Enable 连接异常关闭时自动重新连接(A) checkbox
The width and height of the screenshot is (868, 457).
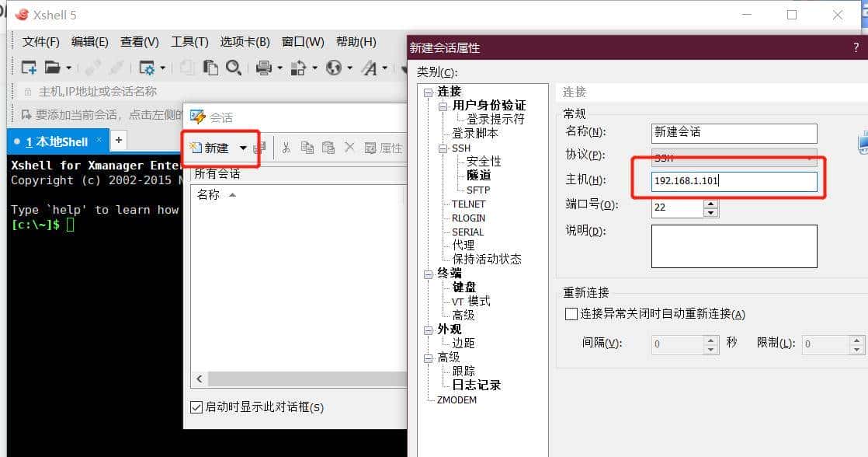point(571,314)
